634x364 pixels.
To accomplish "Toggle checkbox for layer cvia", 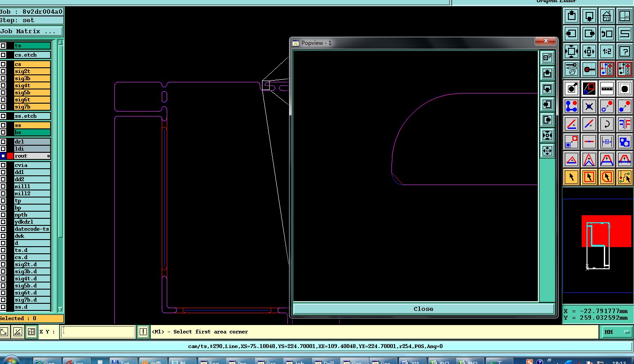I will [3, 165].
